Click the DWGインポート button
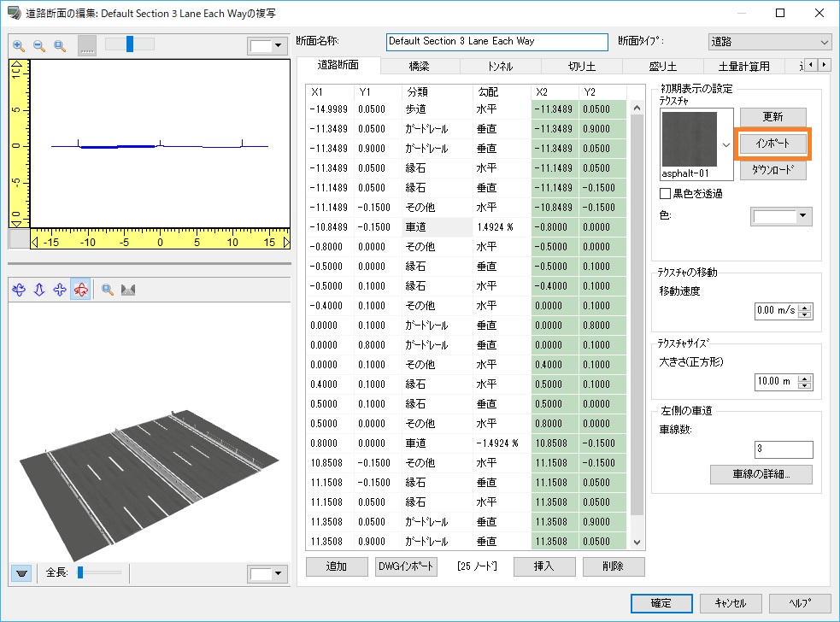This screenshot has height=622, width=840. click(406, 566)
